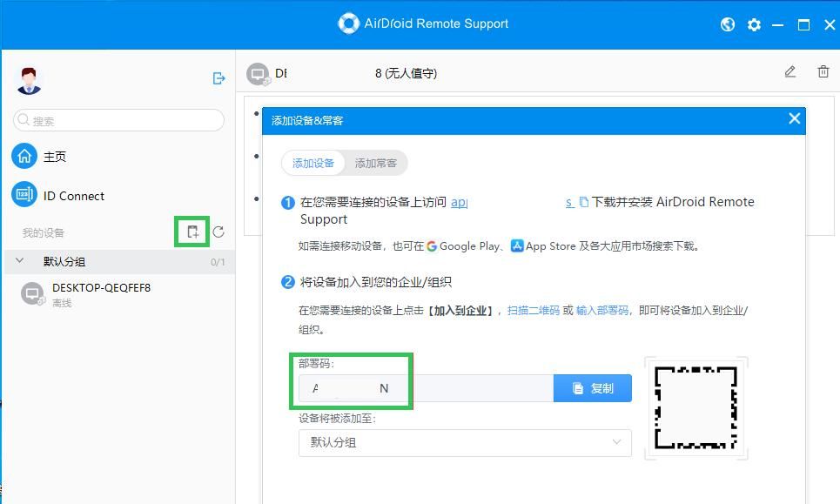Click the 扫描二维码 link

pyautogui.click(x=533, y=311)
